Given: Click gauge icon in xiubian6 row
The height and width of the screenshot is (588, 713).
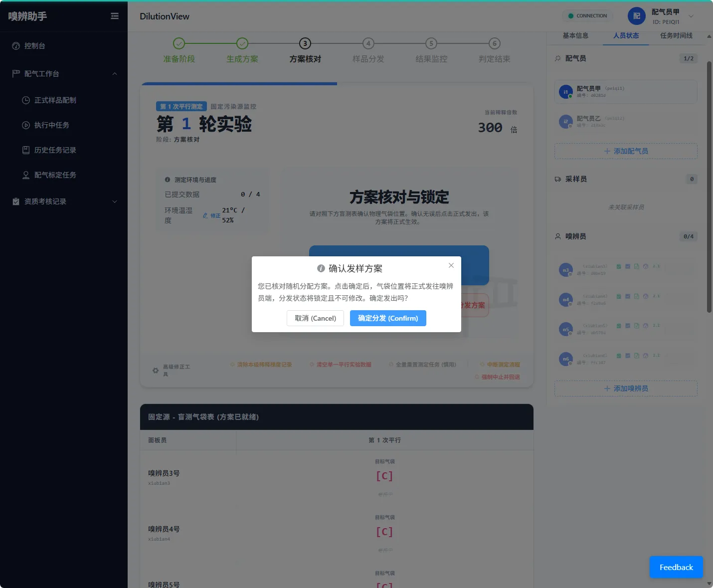Looking at the screenshot, I should [646, 356].
